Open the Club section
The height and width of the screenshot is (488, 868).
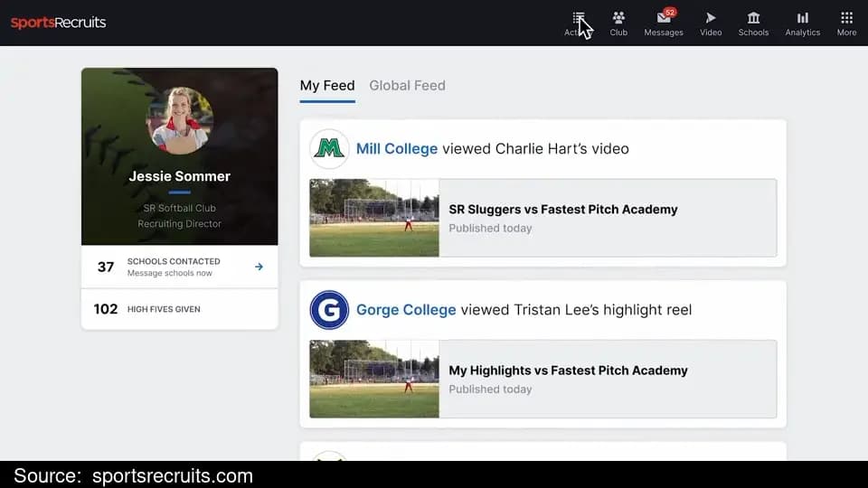pyautogui.click(x=618, y=23)
